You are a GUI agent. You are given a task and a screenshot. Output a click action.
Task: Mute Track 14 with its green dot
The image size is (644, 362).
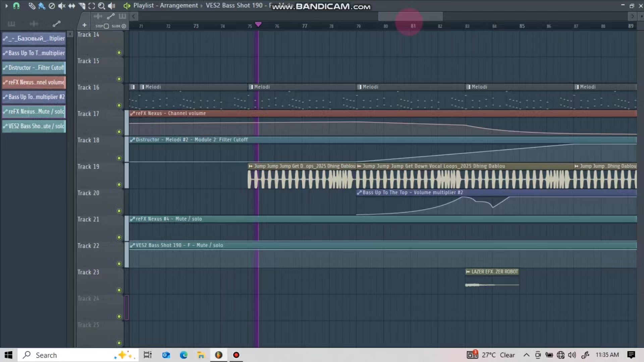click(x=119, y=53)
